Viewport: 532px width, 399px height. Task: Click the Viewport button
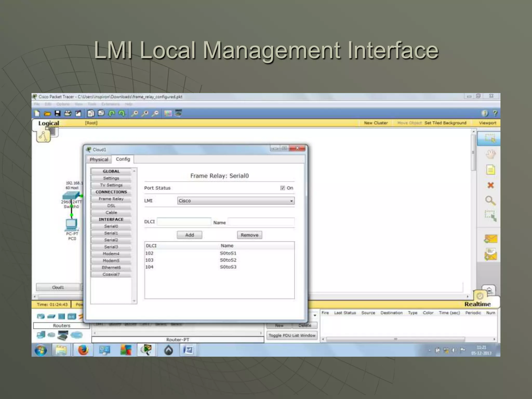pos(488,123)
